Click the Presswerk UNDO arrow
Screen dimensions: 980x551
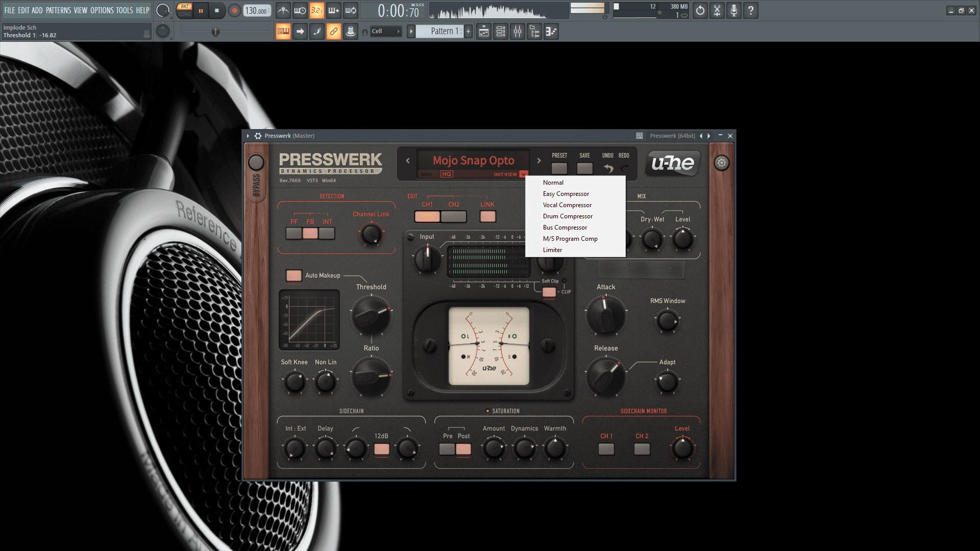tap(608, 168)
